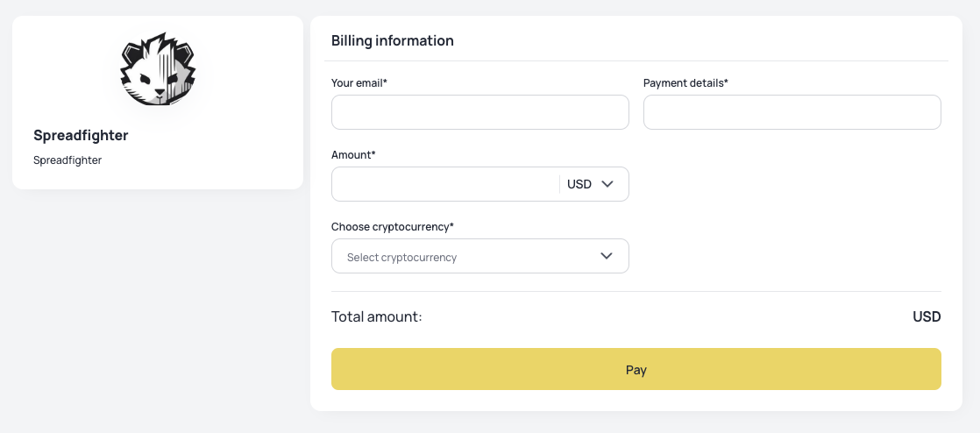
Task: Click the USD text in Amount field
Action: [x=579, y=184]
